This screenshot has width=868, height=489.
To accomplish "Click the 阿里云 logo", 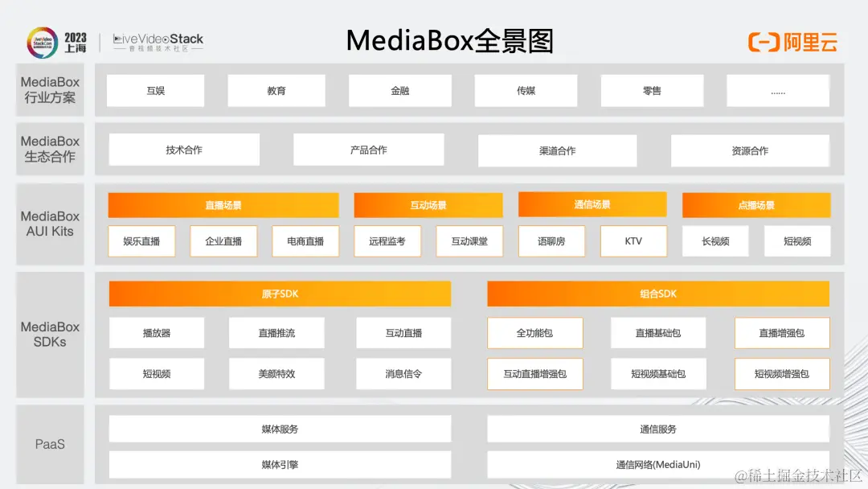I will click(792, 42).
